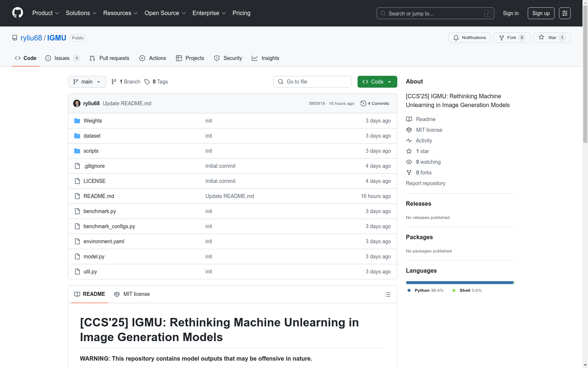This screenshot has height=368, width=588.
Task: Click the Python segment of the languages bar
Action: [x=459, y=283]
